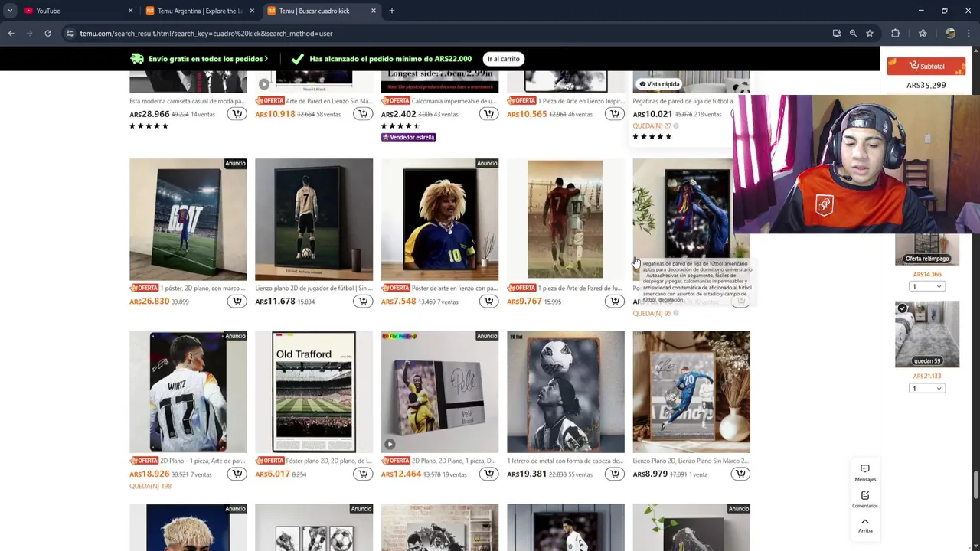Open gray rug cart item thumbnail

[927, 334]
